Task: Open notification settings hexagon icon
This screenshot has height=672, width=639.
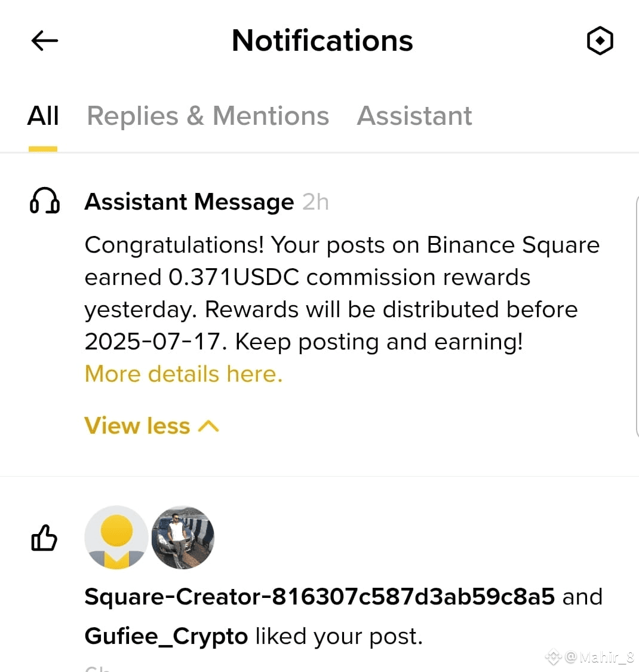Action: coord(600,41)
